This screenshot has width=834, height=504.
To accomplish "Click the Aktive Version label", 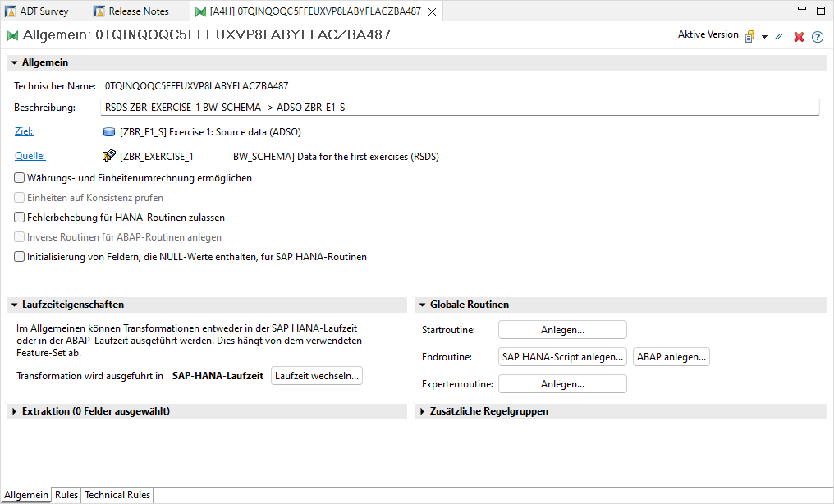I will 708,34.
